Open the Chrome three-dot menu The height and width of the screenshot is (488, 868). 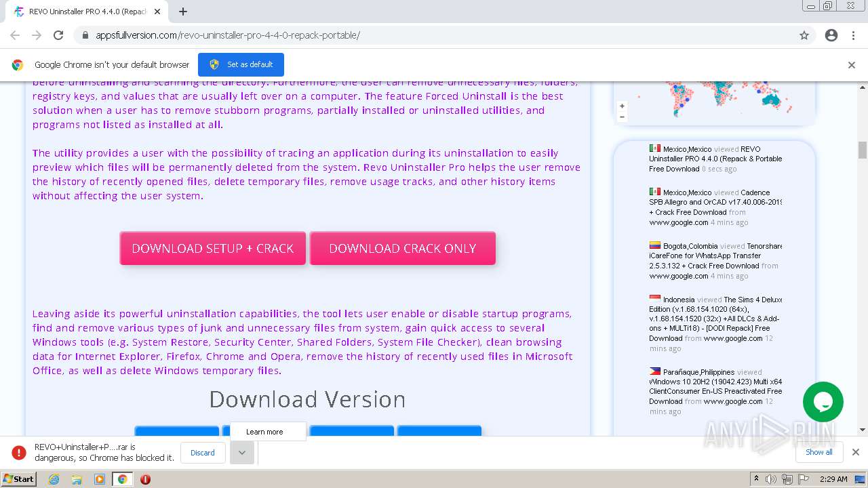[853, 35]
